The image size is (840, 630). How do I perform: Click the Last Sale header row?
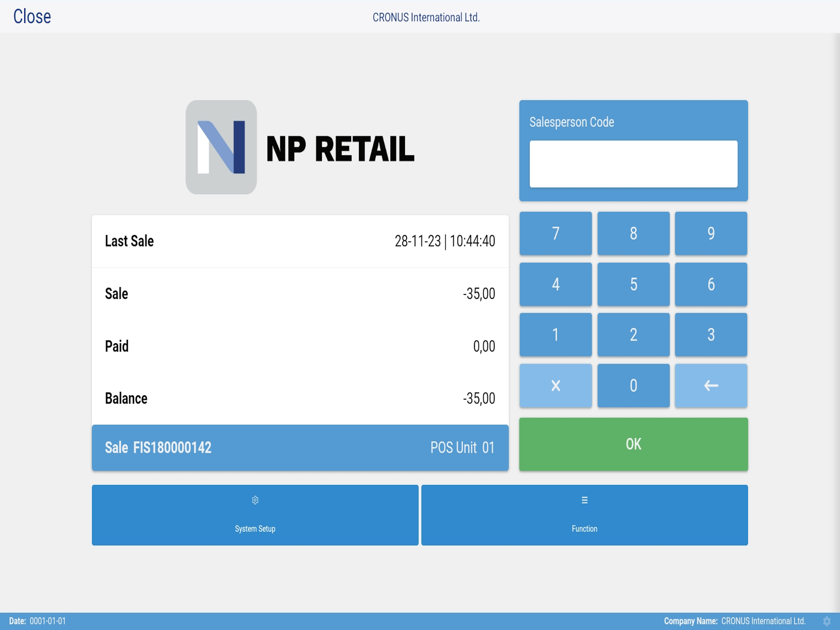pyautogui.click(x=300, y=241)
